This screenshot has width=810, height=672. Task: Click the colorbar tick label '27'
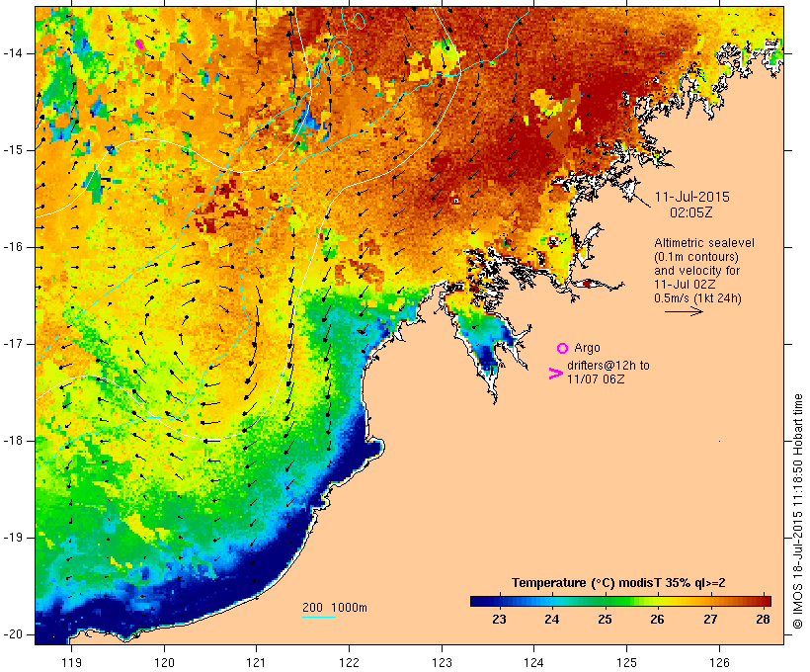(710, 620)
